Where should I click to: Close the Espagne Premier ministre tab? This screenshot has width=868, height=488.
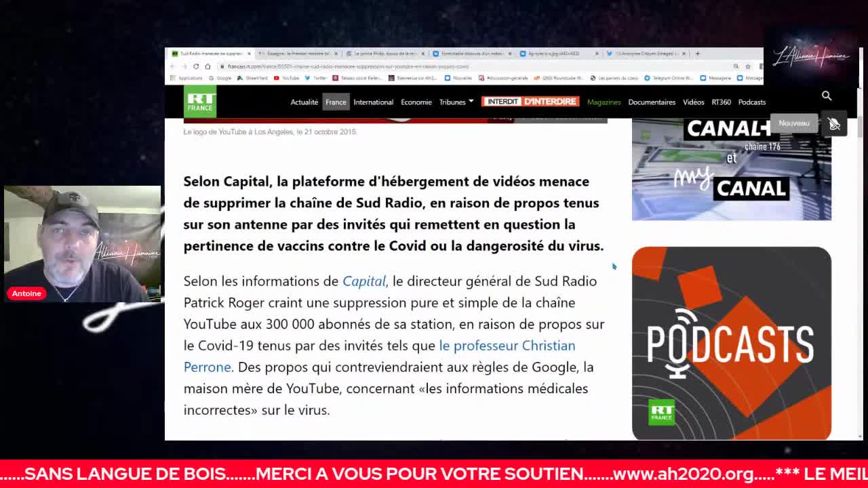[x=336, y=54]
